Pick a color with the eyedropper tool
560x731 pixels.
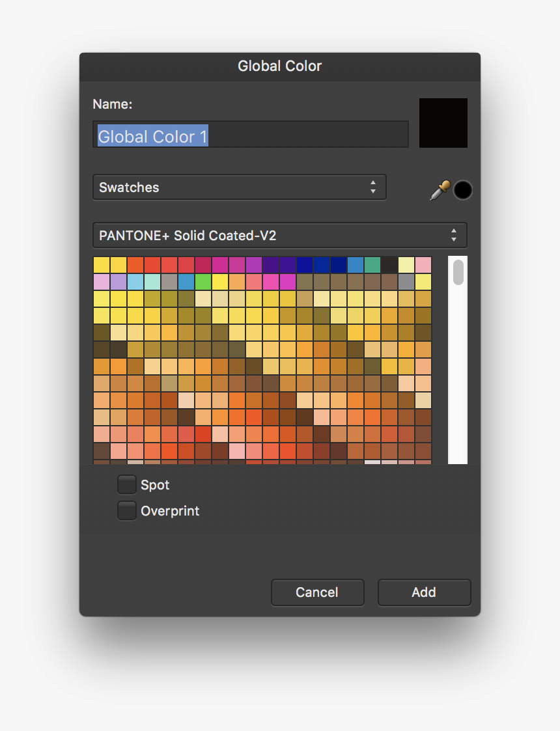click(x=440, y=189)
